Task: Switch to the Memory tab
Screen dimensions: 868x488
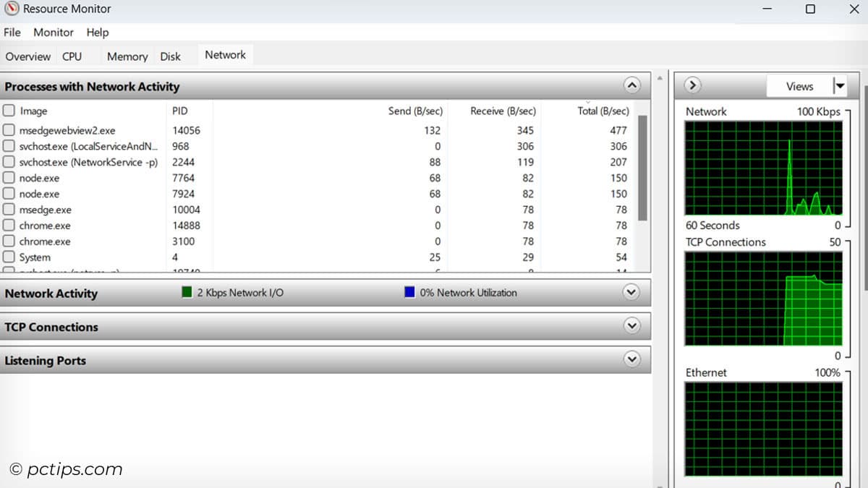Action: pos(127,56)
